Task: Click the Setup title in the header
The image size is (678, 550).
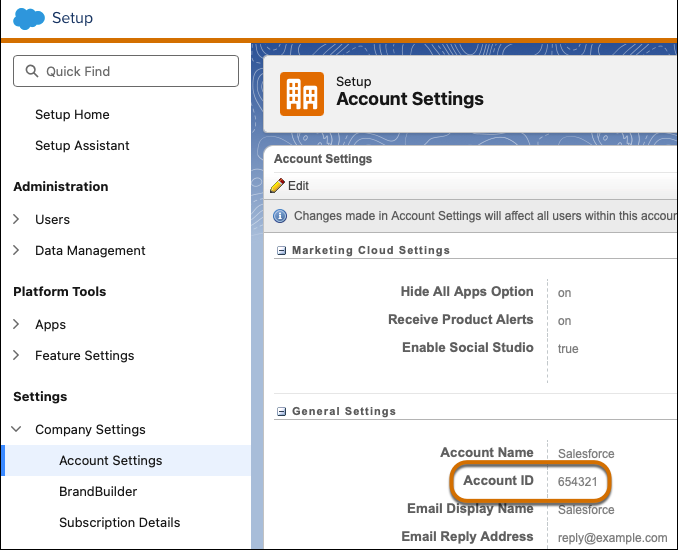Action: (72, 18)
